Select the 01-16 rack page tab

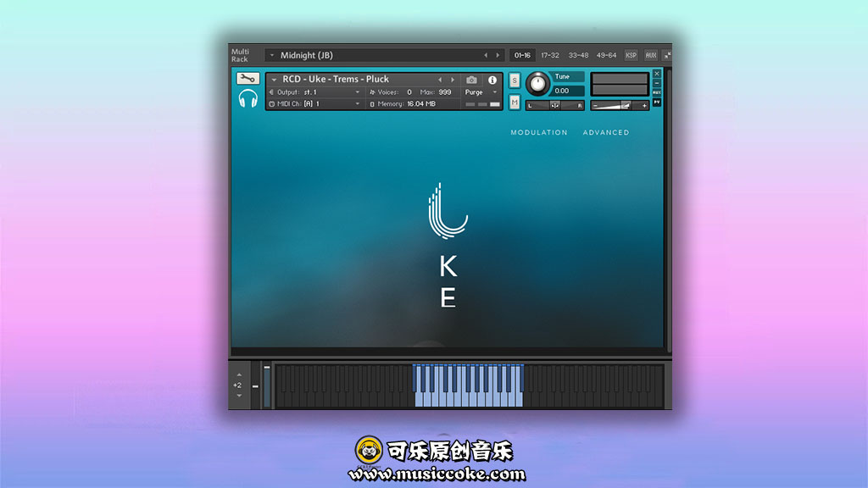tap(522, 55)
